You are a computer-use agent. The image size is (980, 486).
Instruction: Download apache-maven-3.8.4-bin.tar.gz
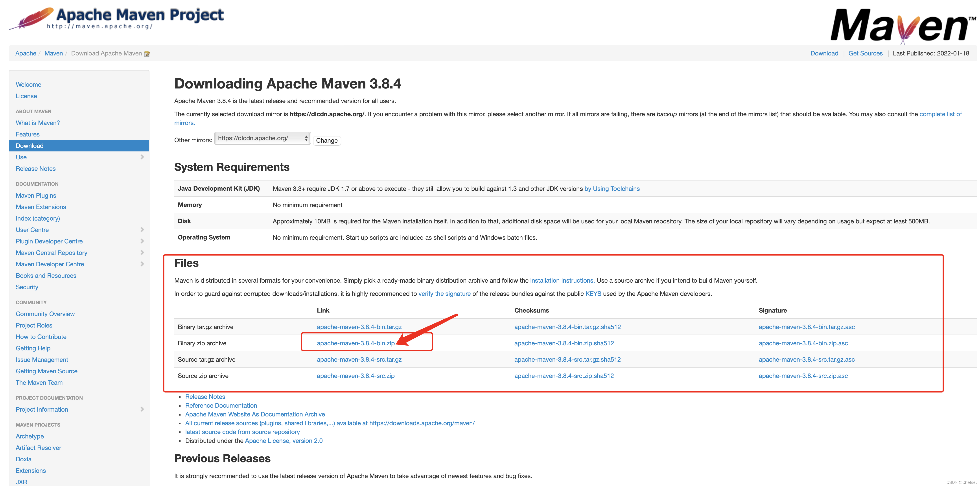coord(359,327)
